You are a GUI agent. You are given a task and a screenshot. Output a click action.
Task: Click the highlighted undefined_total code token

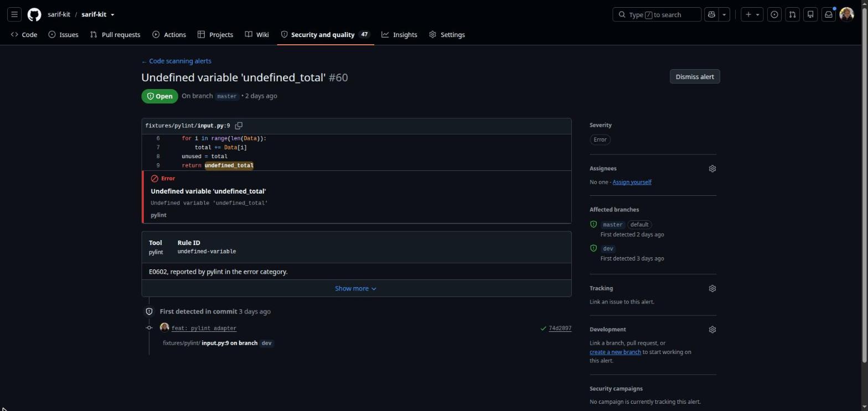click(x=229, y=165)
